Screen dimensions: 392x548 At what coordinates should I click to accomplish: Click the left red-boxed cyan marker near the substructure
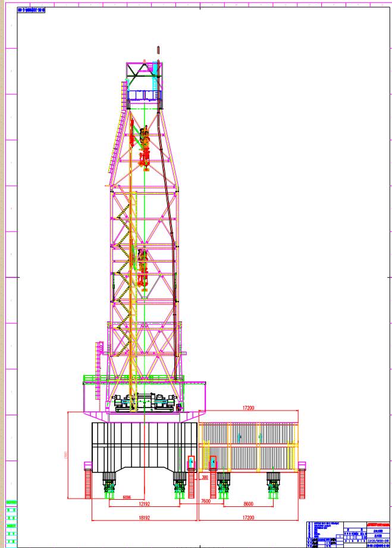(191, 462)
